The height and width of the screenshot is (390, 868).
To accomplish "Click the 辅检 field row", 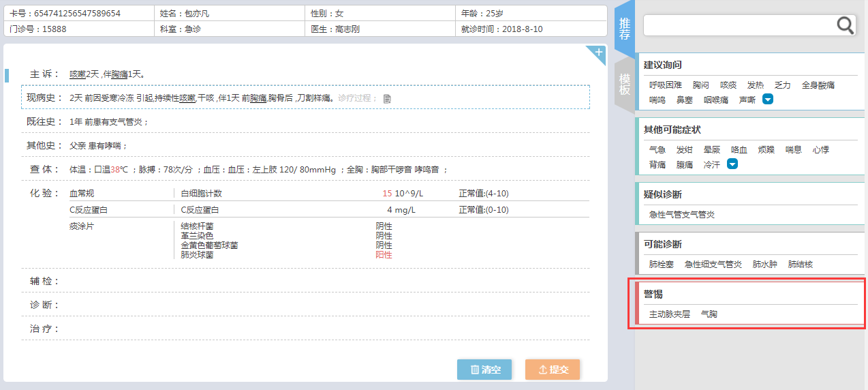I will click(x=305, y=281).
